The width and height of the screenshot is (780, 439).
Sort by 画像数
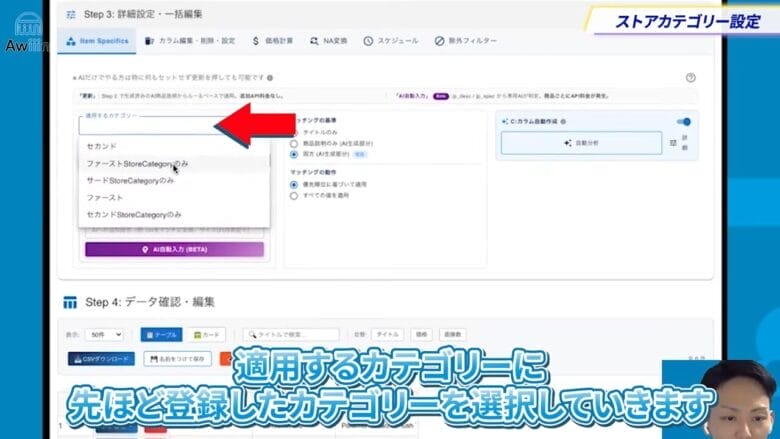(453, 335)
